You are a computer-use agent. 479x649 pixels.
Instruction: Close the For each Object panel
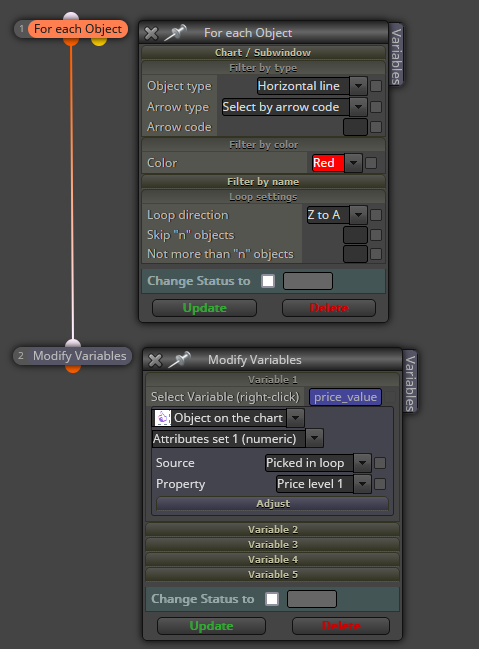[x=151, y=33]
